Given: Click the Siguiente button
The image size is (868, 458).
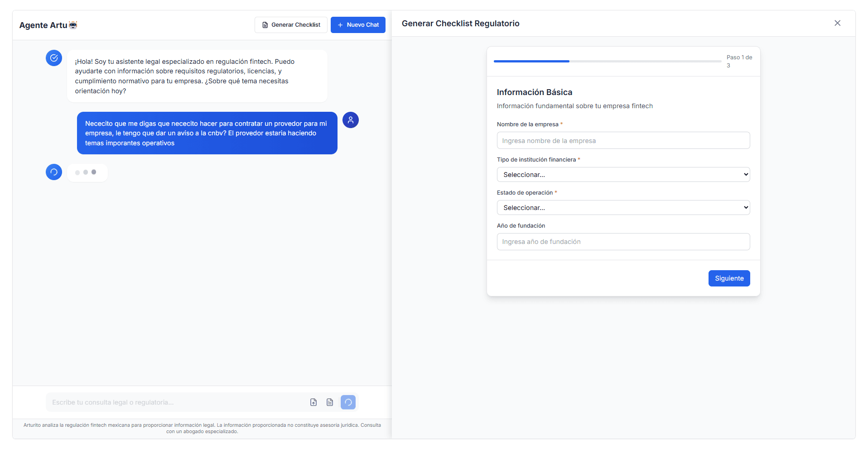Looking at the screenshot, I should (x=729, y=278).
